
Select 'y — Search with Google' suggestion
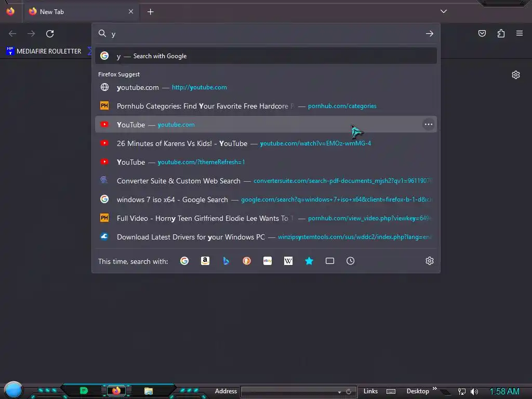click(x=266, y=56)
